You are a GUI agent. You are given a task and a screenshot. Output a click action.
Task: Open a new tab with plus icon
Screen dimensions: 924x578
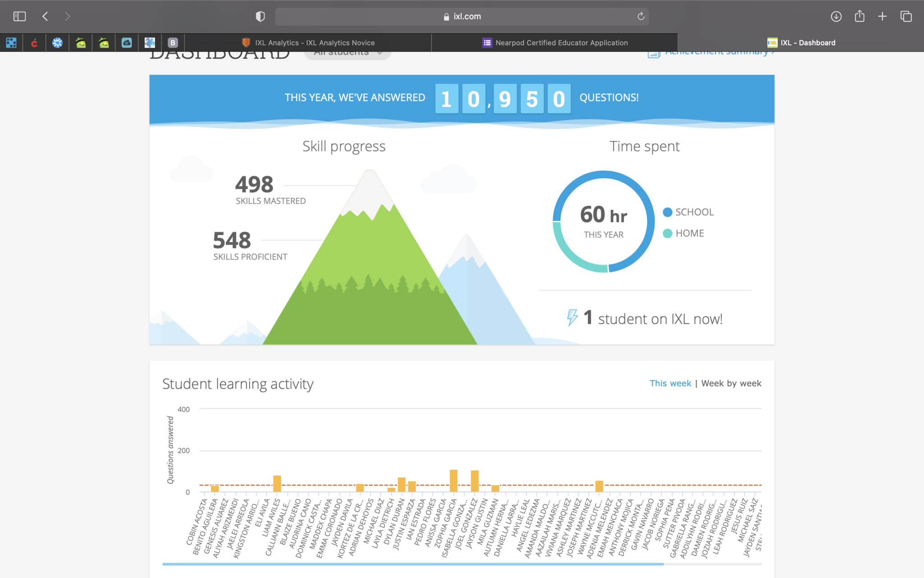tap(882, 17)
